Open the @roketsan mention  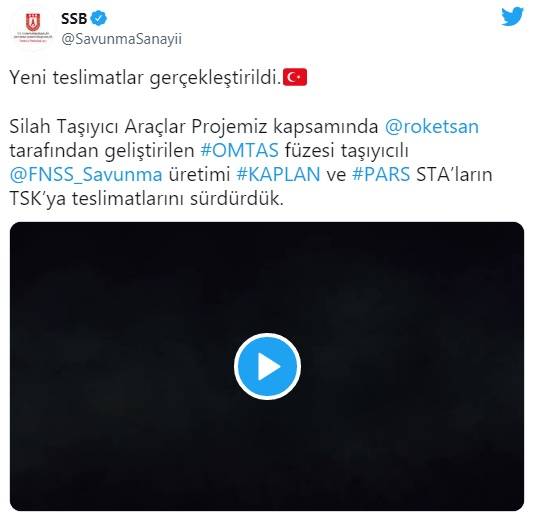coord(432,126)
